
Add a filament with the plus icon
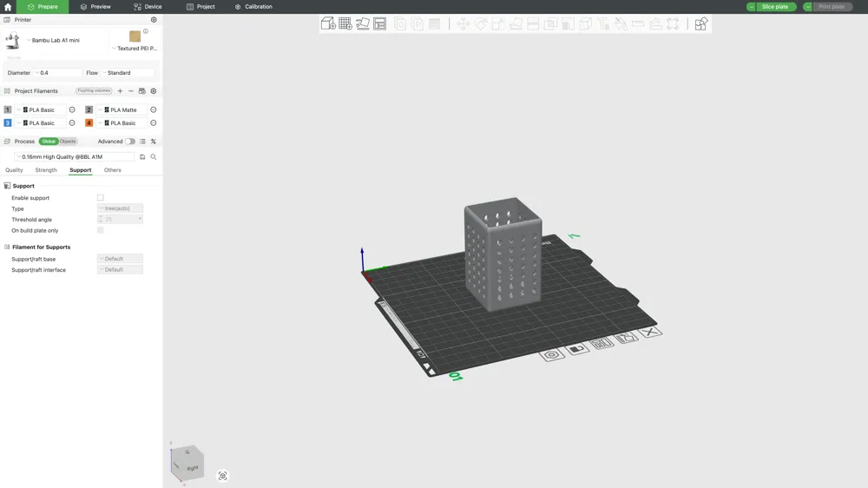[x=120, y=91]
